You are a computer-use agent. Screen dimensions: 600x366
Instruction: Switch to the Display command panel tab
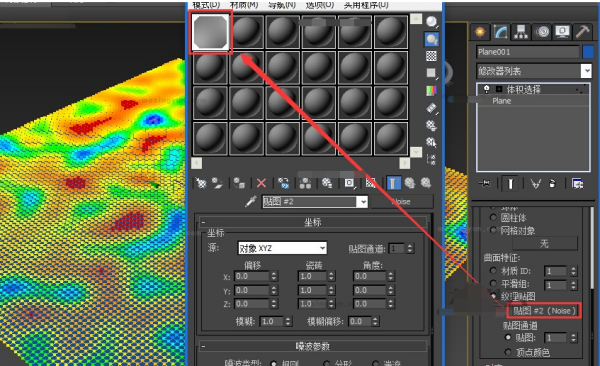point(562,32)
